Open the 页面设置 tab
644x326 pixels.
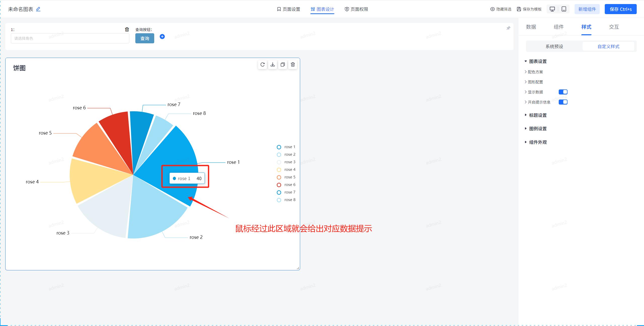289,9
